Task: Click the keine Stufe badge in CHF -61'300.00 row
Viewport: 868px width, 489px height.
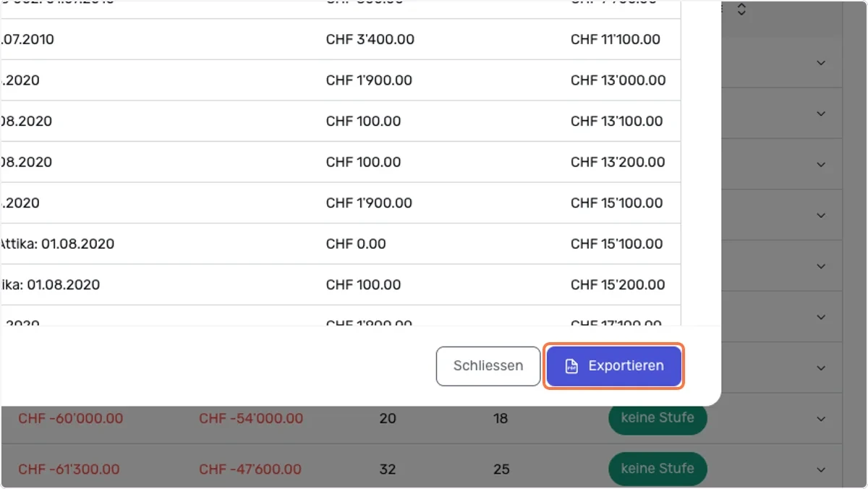Action: [658, 468]
